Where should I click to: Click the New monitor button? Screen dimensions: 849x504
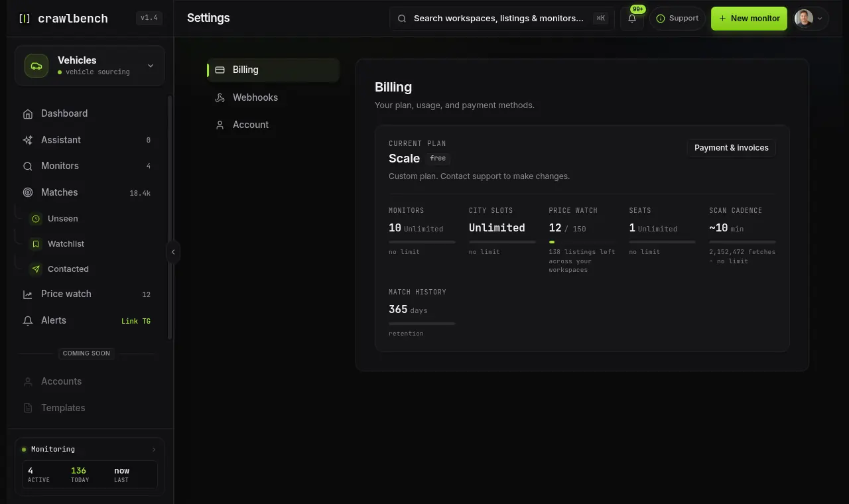(x=749, y=19)
